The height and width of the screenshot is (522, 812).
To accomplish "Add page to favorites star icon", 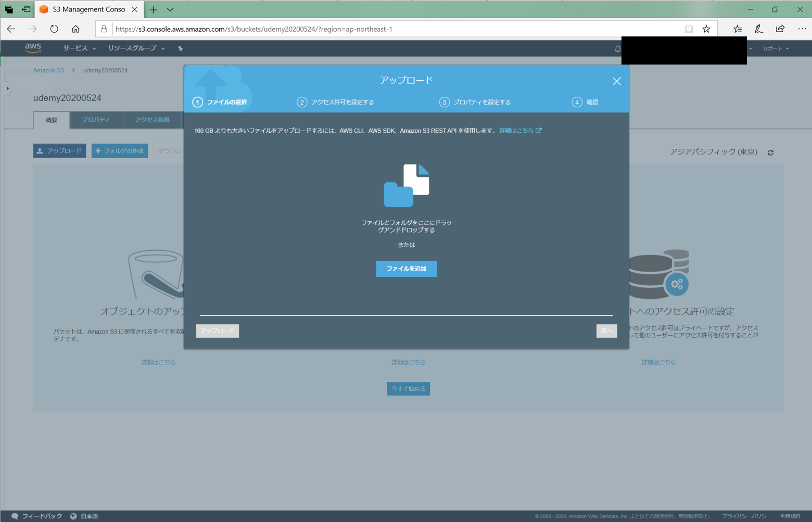I will pyautogui.click(x=706, y=29).
